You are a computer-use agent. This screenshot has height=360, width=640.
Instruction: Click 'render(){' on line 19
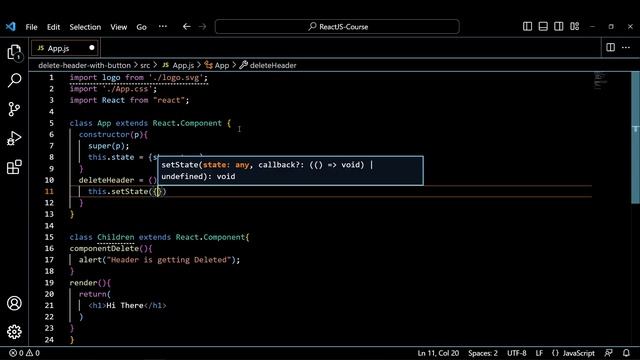coord(90,282)
